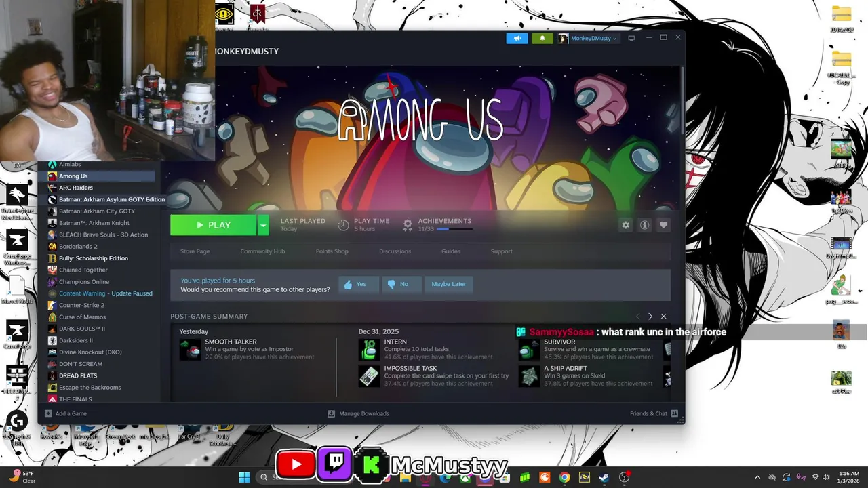
Task: Click the Achievements gear badge icon
Action: [408, 225]
